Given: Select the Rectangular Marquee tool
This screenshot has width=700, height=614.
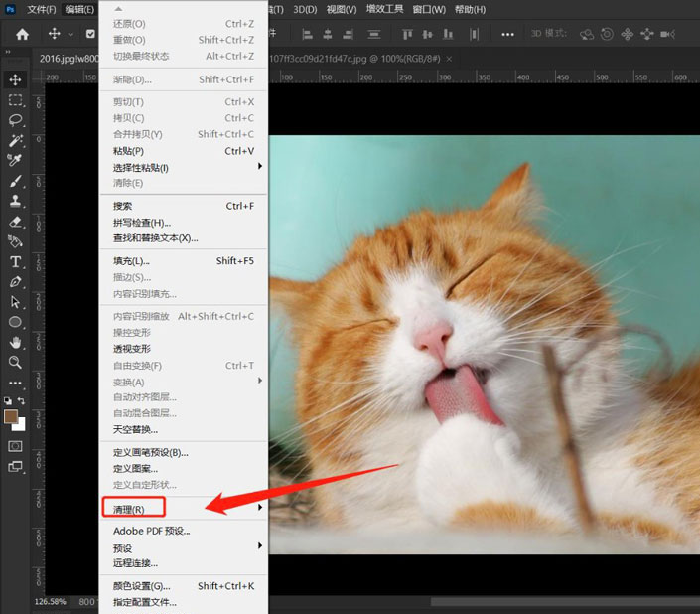Looking at the screenshot, I should tap(16, 100).
